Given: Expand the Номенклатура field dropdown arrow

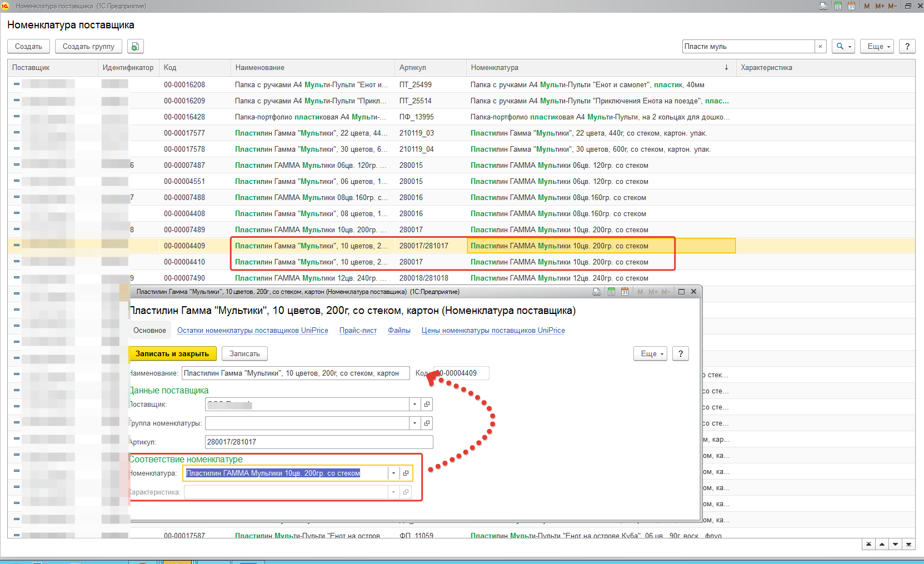Looking at the screenshot, I should 393,473.
